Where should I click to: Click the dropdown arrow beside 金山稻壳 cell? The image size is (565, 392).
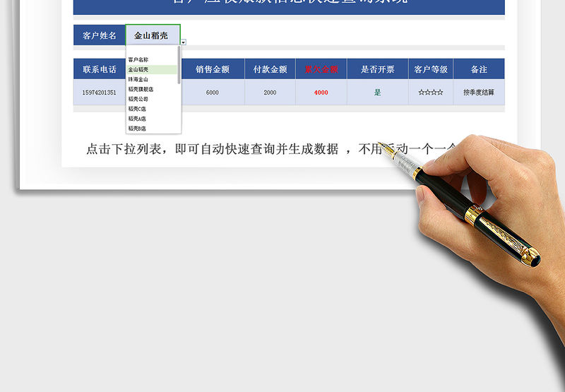coord(184,42)
